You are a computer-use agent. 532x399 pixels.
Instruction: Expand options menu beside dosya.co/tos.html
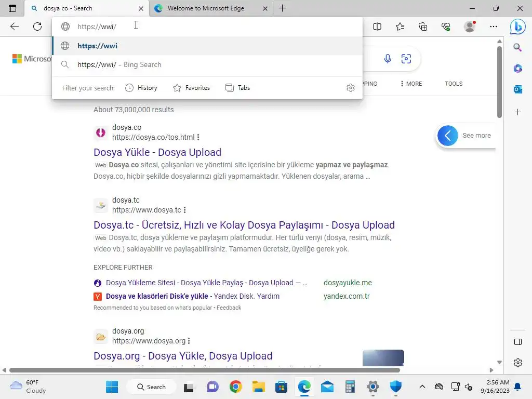[x=198, y=137]
